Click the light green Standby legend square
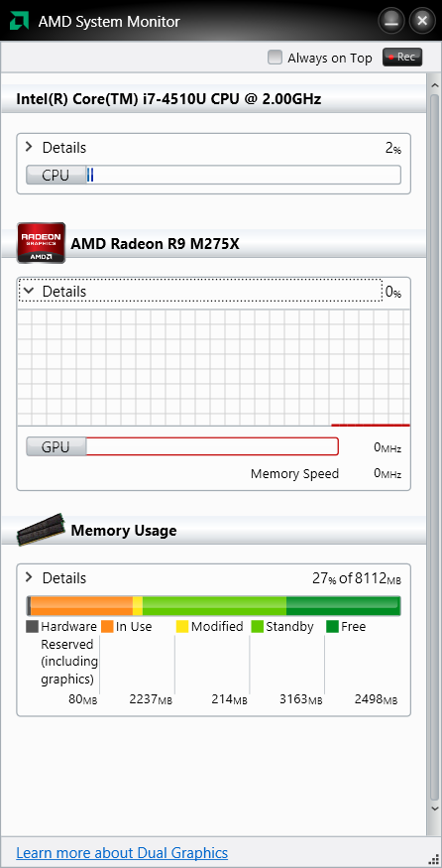The image size is (442, 868). click(258, 627)
